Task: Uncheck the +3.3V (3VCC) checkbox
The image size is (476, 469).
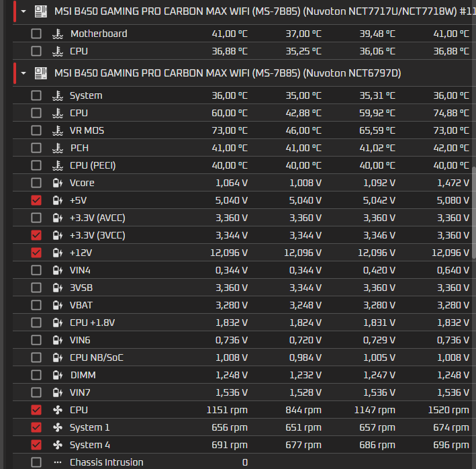Action: [36, 235]
